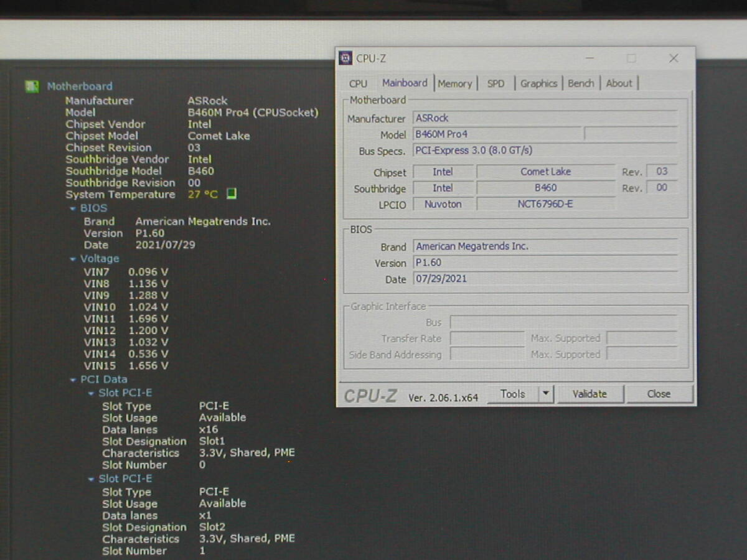Switch to the Graphics tab
Image resolution: width=747 pixels, height=560 pixels.
tap(539, 83)
